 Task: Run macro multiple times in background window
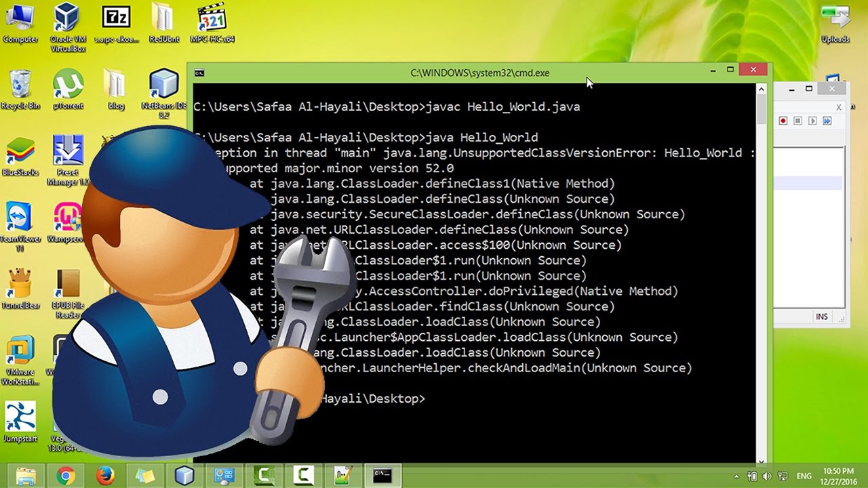827,121
